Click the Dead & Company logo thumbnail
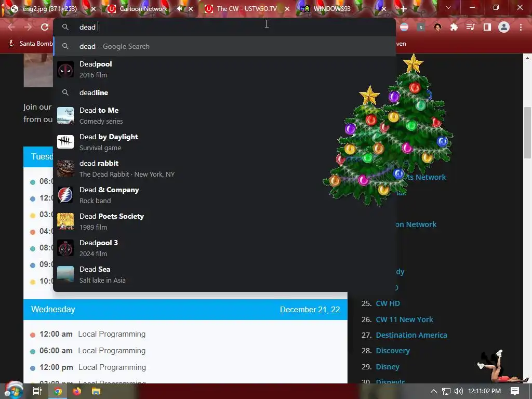 pos(65,195)
